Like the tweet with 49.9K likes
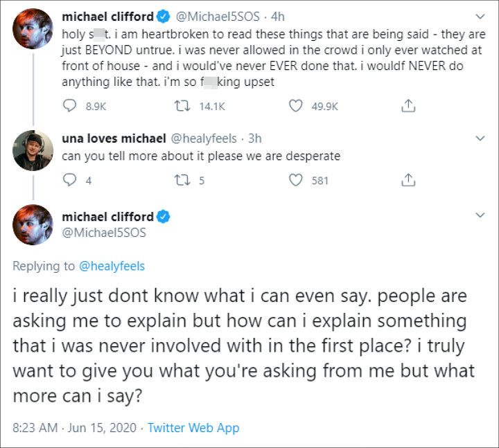The width and height of the screenshot is (499, 448). 297,106
